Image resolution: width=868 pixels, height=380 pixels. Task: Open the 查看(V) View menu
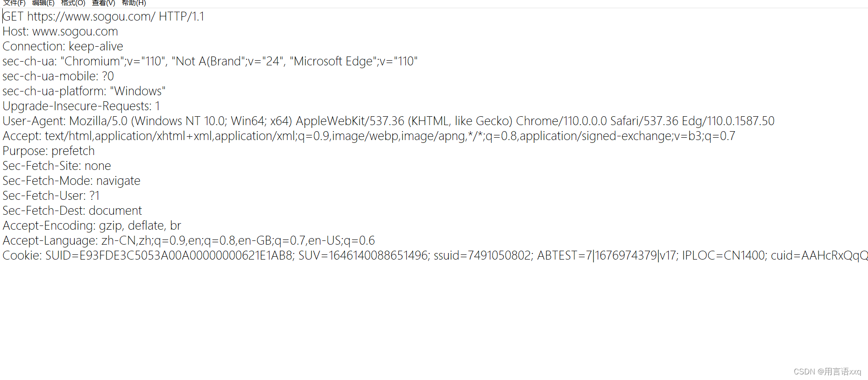103,3
